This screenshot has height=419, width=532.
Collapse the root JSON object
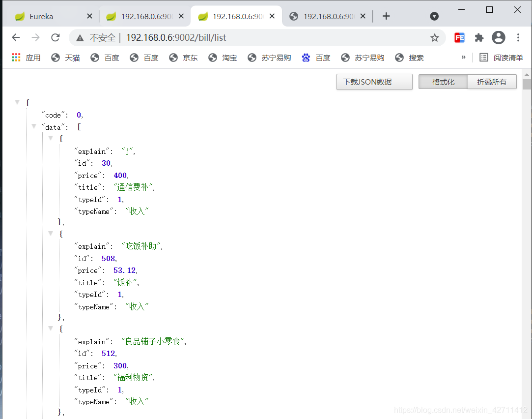coord(18,102)
